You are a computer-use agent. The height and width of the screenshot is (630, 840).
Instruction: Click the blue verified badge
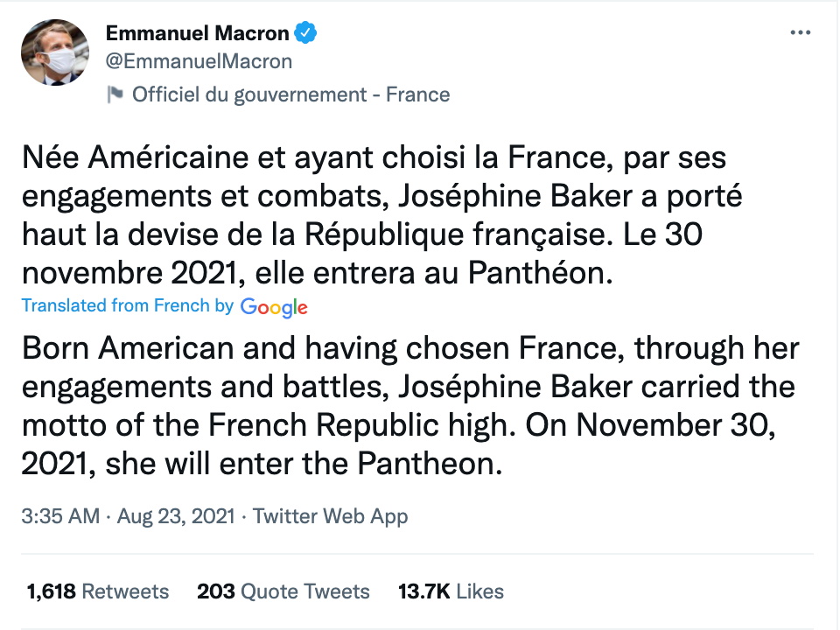pyautogui.click(x=306, y=32)
